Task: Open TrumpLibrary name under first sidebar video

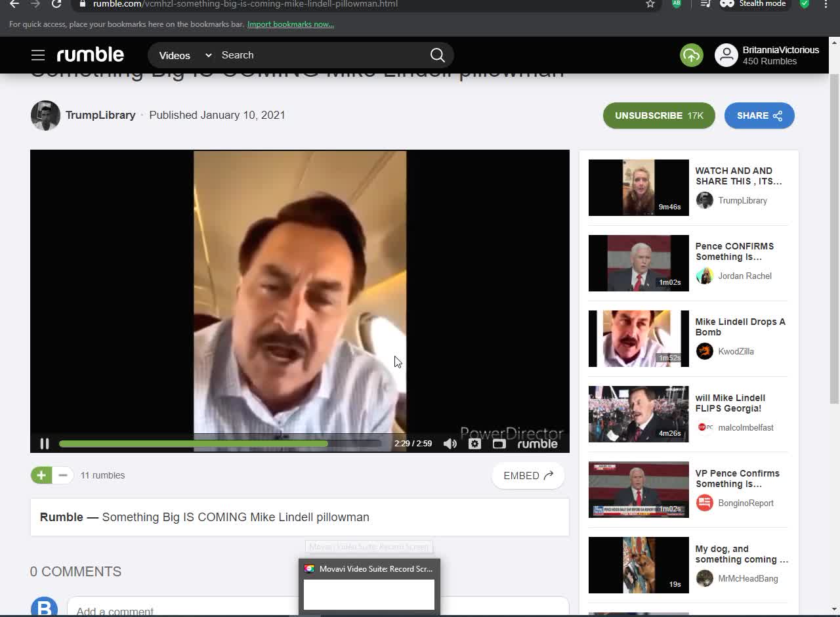Action: 743,200
